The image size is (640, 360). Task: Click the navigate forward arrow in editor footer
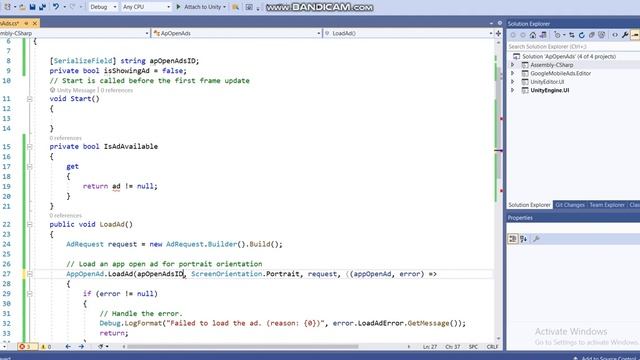[81, 347]
